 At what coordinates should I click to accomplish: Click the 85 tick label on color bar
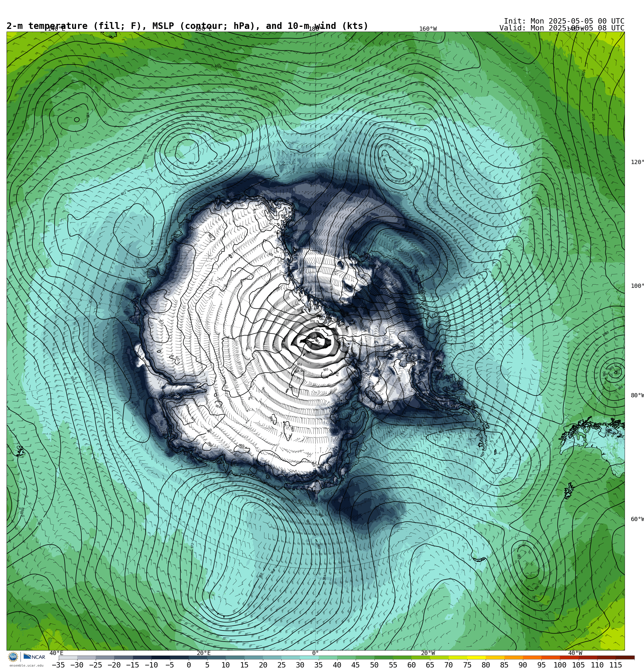click(x=504, y=665)
